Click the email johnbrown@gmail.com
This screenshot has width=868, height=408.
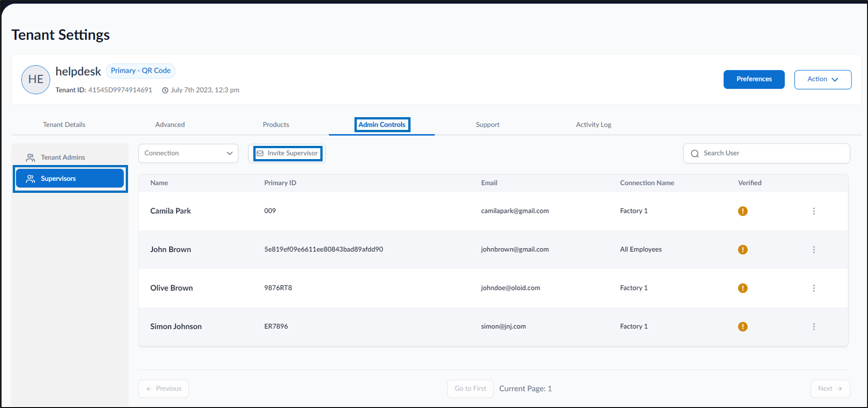tap(515, 249)
